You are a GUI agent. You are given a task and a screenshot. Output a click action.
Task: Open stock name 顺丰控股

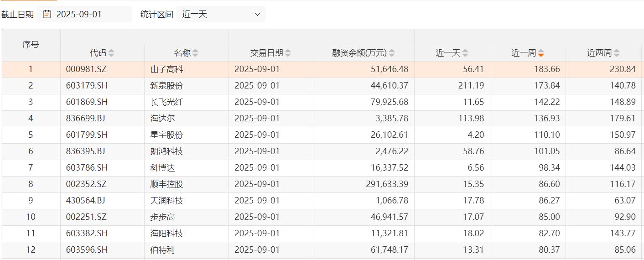pos(166,185)
